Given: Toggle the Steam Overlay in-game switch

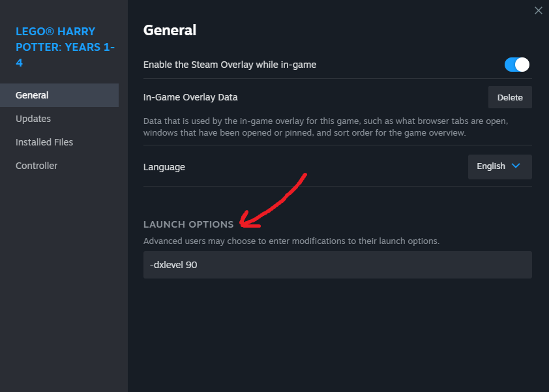Looking at the screenshot, I should 516,65.
